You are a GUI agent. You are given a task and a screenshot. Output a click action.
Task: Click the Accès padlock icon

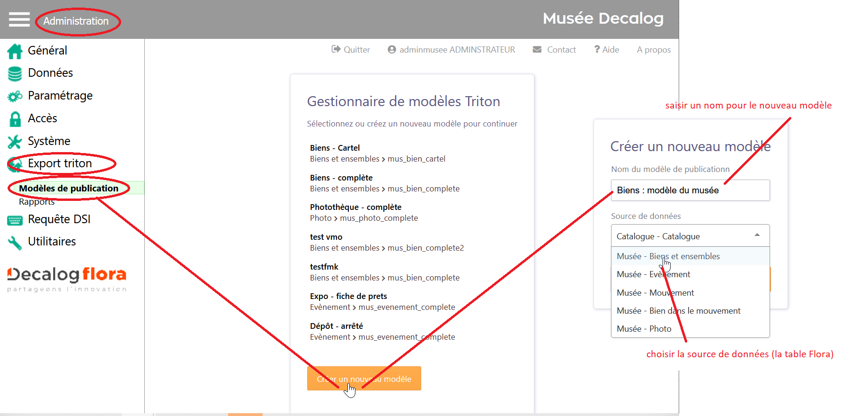coord(15,119)
